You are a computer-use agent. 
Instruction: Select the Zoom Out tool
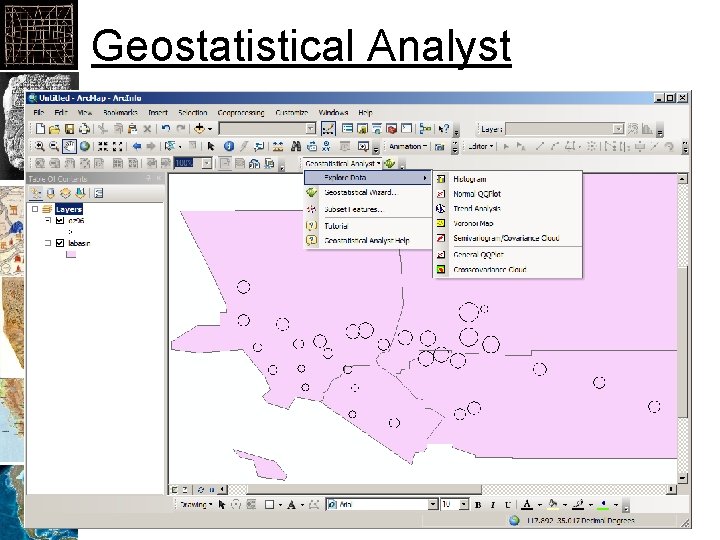click(54, 146)
